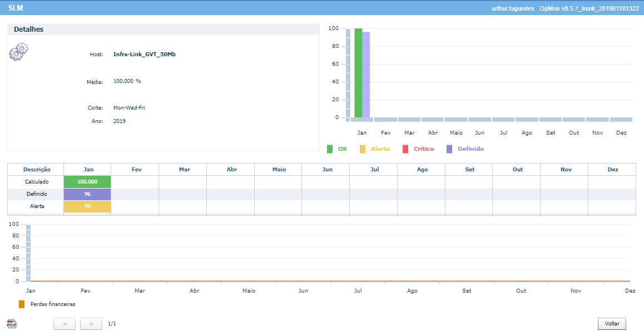Click the Jan column header in table
This screenshot has width=644, height=331.
coord(87,169)
